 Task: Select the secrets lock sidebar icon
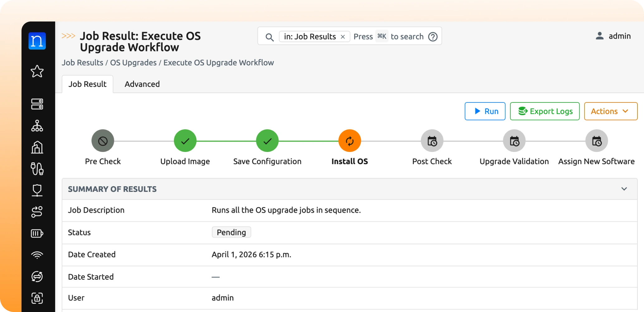pos(37,298)
